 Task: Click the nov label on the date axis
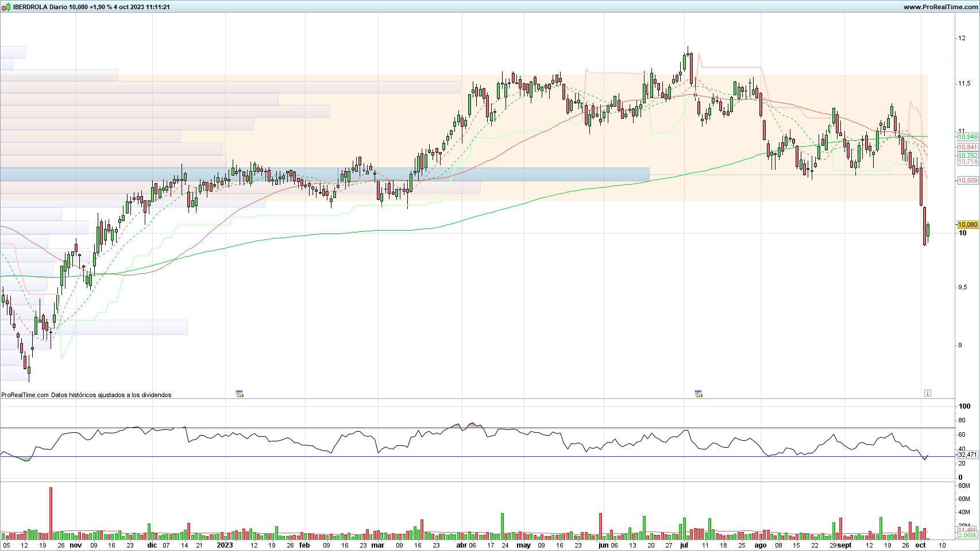tap(75, 545)
